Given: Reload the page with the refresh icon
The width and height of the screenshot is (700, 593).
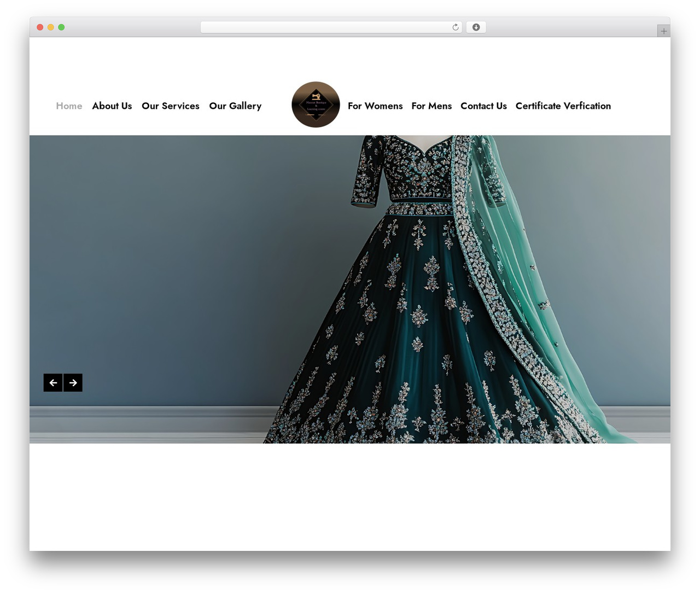Looking at the screenshot, I should pos(455,27).
